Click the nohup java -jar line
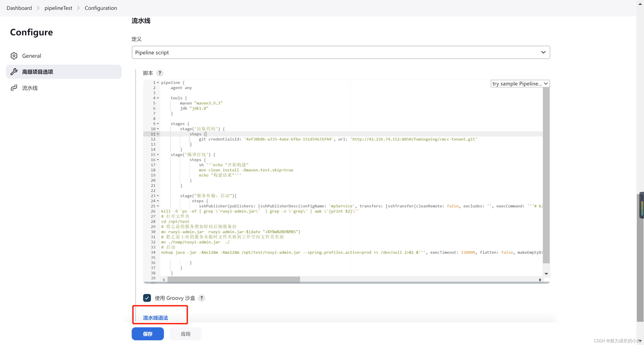Screen dimensions: 644x345 point(352,252)
